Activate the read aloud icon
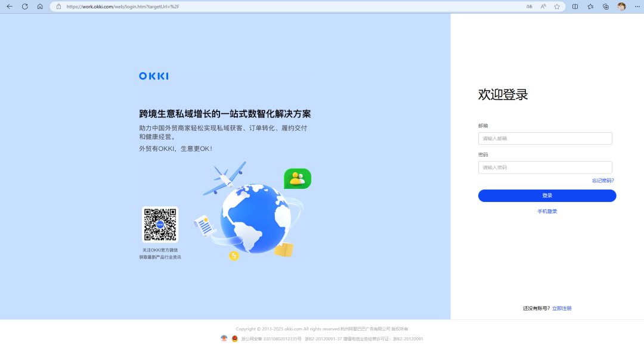Screen dimensions: 644x348 tap(543, 7)
